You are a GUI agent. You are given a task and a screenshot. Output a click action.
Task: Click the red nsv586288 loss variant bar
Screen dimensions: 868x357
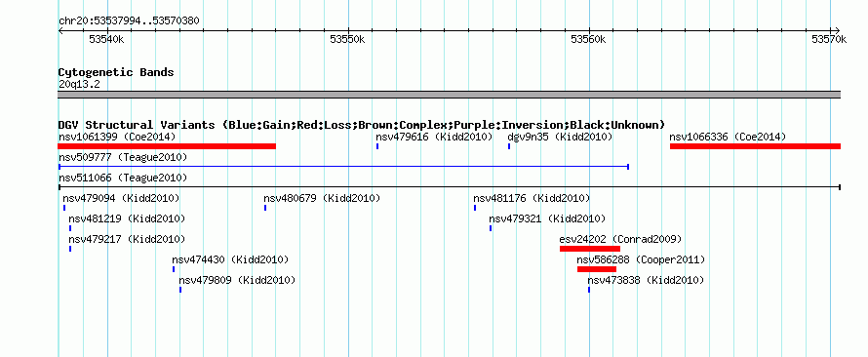point(597,269)
